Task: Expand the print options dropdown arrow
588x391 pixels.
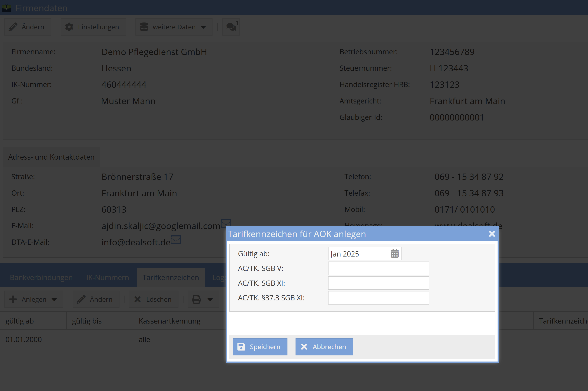Action: point(210,300)
